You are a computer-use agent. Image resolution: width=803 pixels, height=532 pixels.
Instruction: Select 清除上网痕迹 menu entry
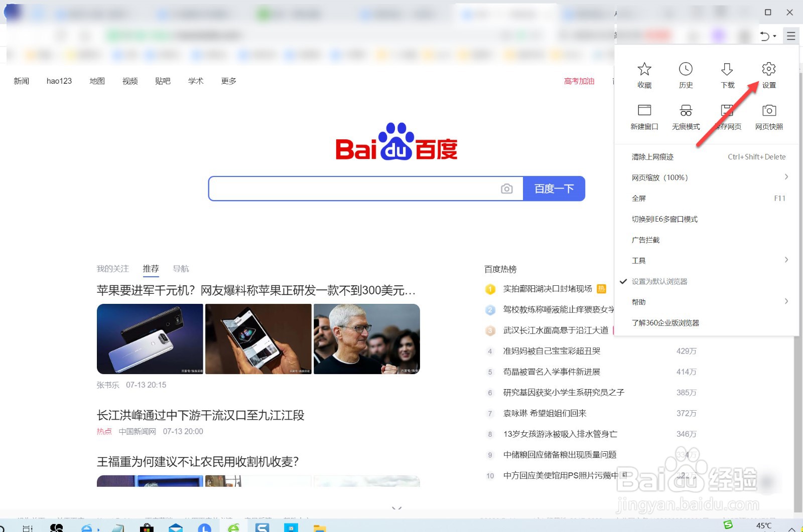[707, 157]
